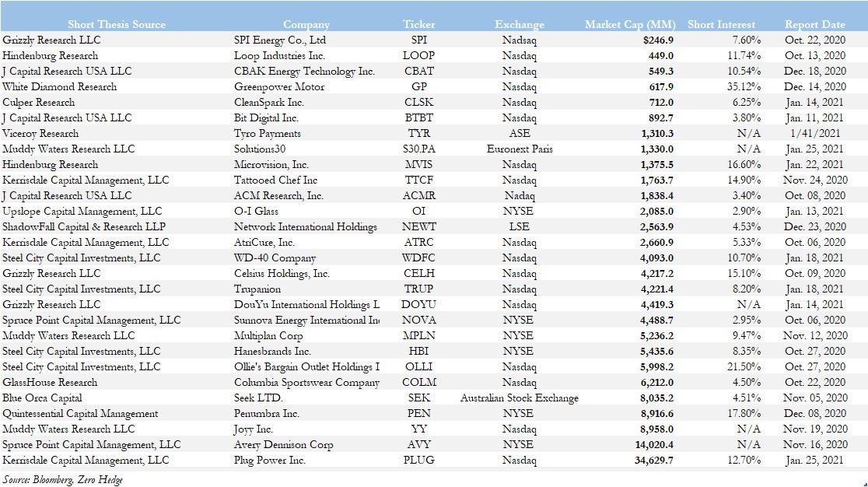Select the 35.12% short interest cell
Image resolution: width=868 pixels, height=487 pixels.
(x=744, y=86)
